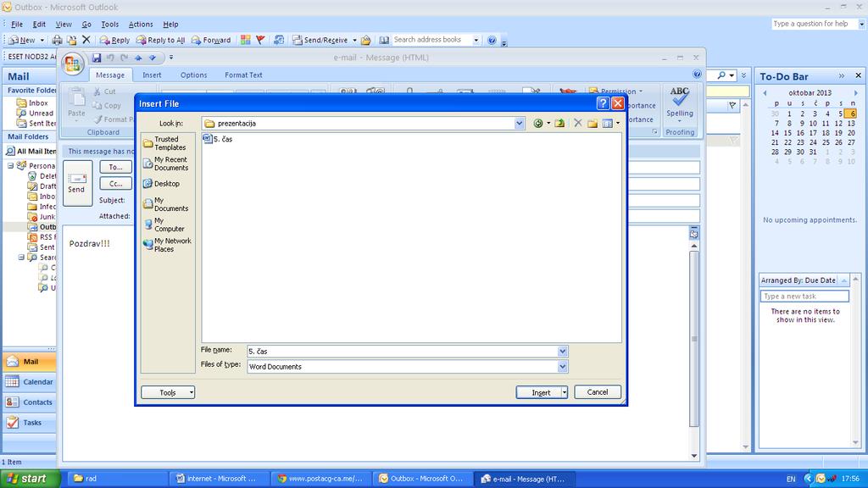Viewport: 868px width, 488px height.
Task: Click the Send button in message window
Action: tap(77, 183)
